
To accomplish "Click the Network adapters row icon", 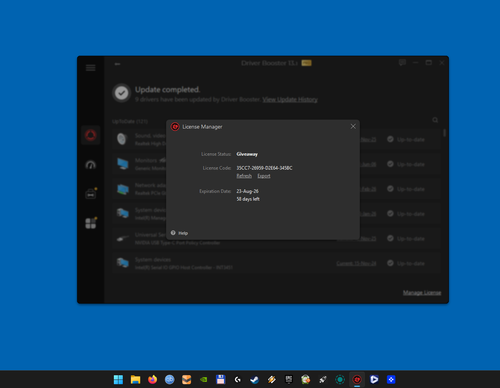I will coord(123,189).
